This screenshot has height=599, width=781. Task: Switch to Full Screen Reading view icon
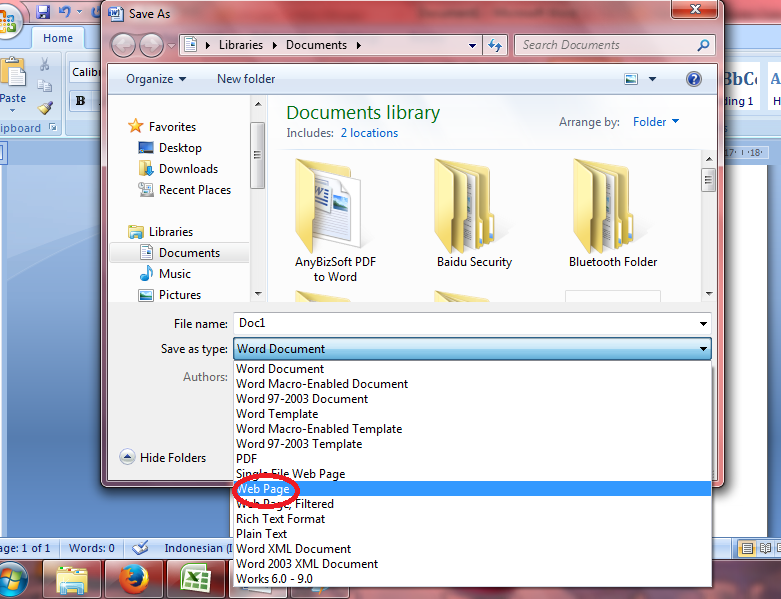765,548
